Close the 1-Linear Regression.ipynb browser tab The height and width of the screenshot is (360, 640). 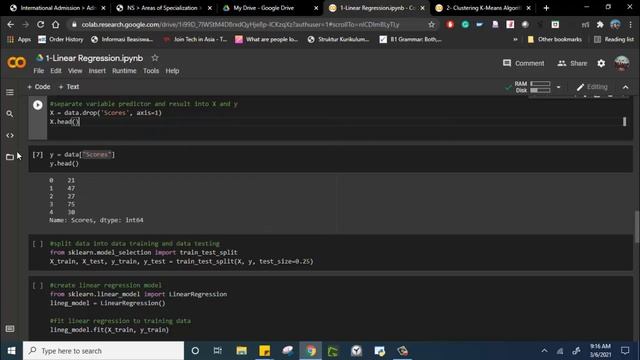point(422,8)
